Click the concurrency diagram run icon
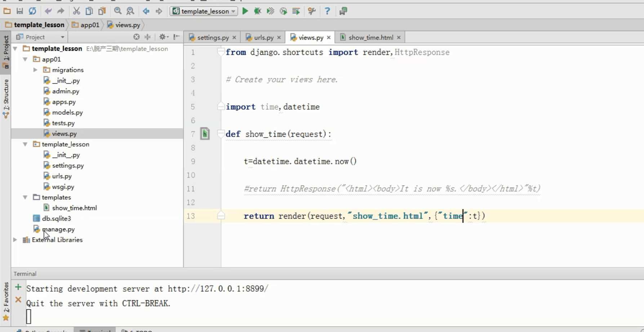644x332 pixels. click(296, 11)
